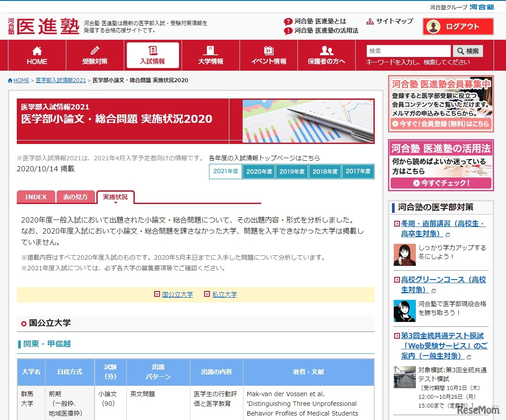Screen dimensions: 506x420
Task: Click the person icon on the ログアウト button
Action: coord(433,26)
